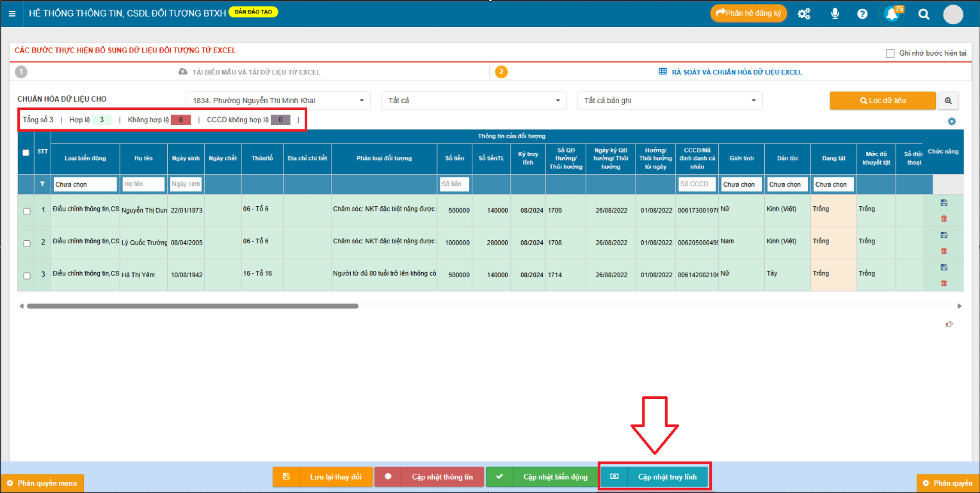Image resolution: width=980 pixels, height=493 pixels.
Task: Toggle the select-all checkbox in table header
Action: point(26,152)
